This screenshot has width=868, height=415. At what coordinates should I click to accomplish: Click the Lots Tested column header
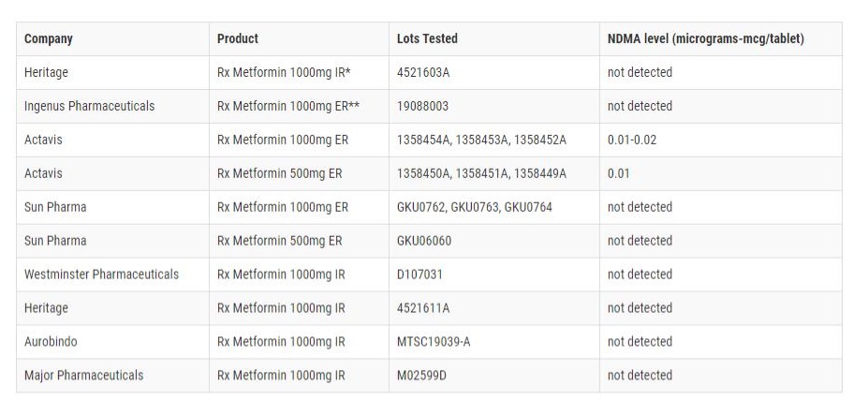point(427,39)
